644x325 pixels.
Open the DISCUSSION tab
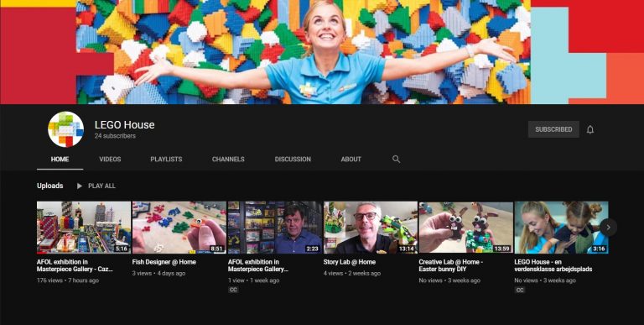click(x=293, y=160)
